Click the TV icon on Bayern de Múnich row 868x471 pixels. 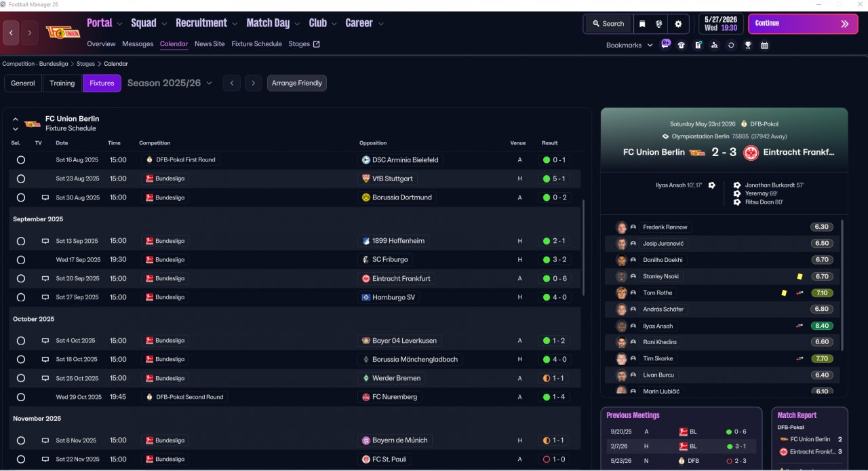(x=45, y=440)
